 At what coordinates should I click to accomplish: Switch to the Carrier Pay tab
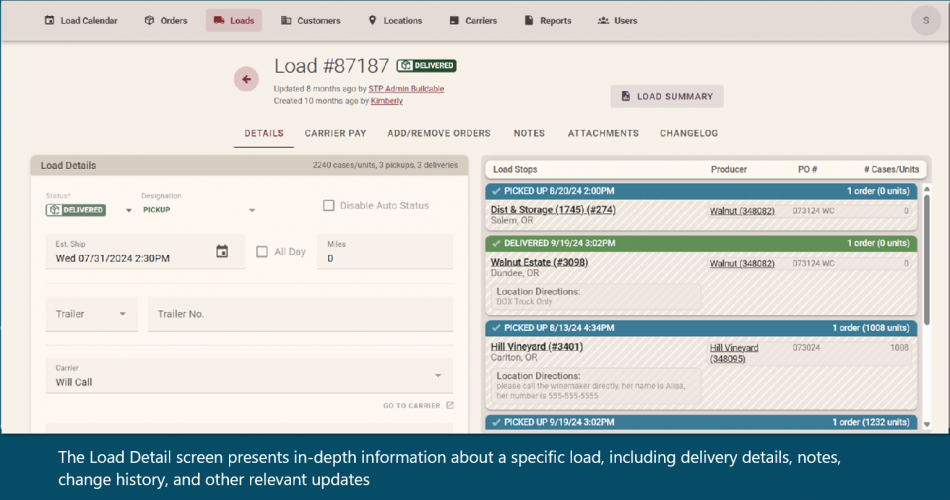click(336, 133)
